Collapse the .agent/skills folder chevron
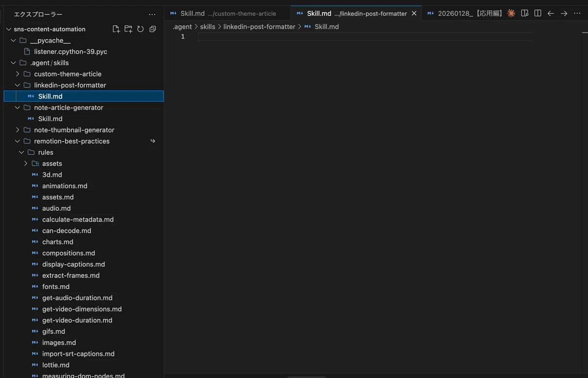 point(13,63)
